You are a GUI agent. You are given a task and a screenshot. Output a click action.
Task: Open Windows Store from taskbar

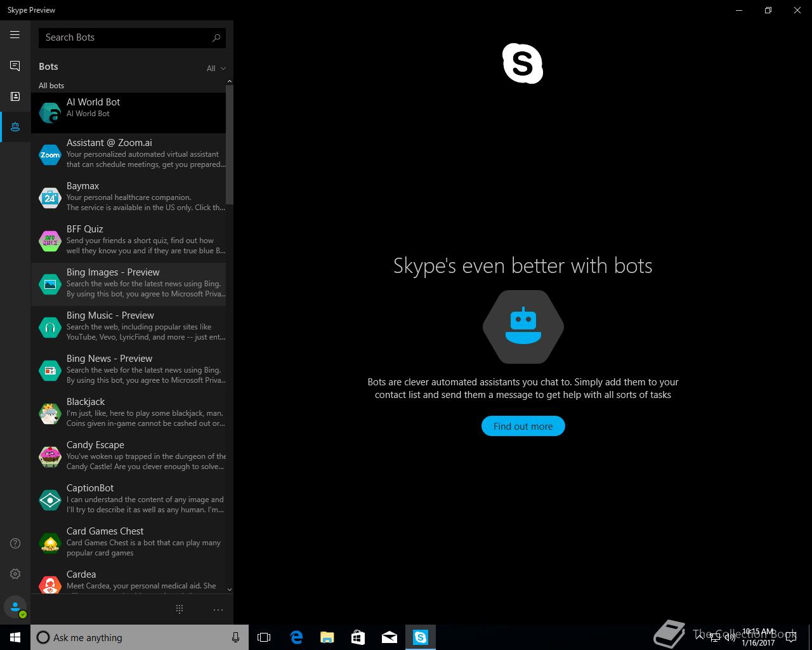coord(358,637)
